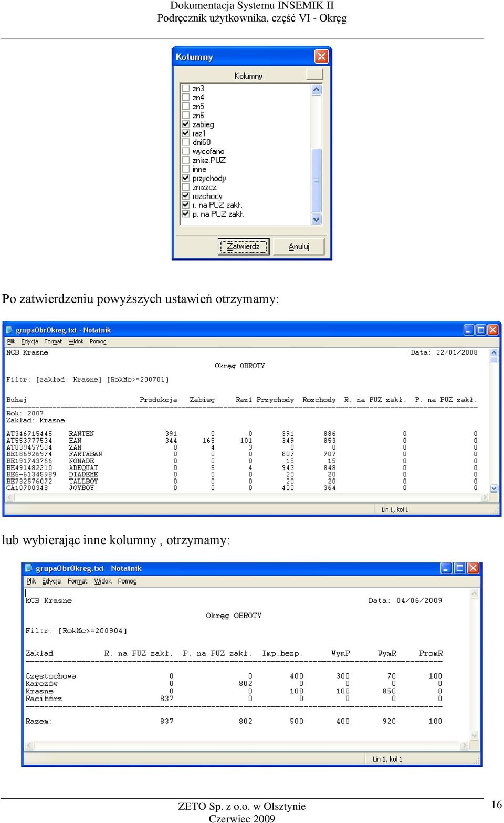
Task: Click the Racibórz row text
Action: pos(44,699)
